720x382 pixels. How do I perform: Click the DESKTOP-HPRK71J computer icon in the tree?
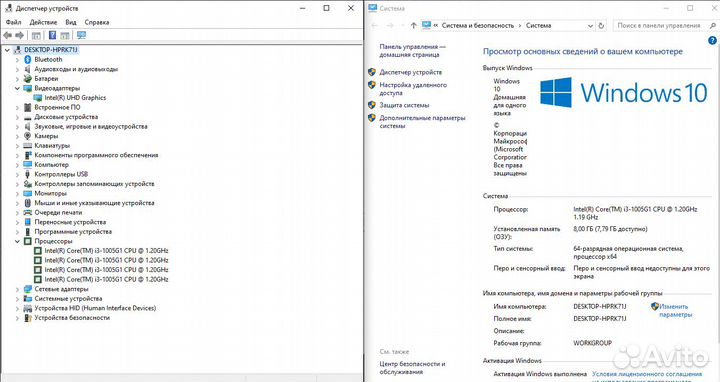pyautogui.click(x=18, y=50)
